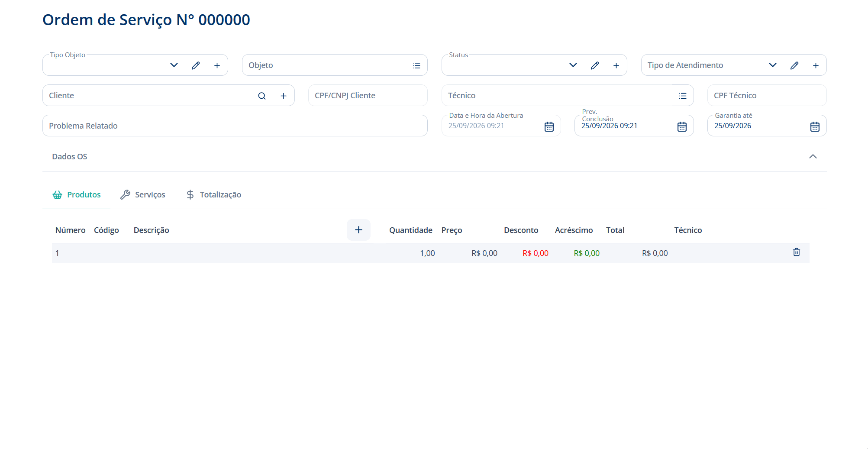Open calendar for Data e Hora da Abertura
Image resolution: width=868 pixels, height=449 pixels.
pyautogui.click(x=549, y=126)
